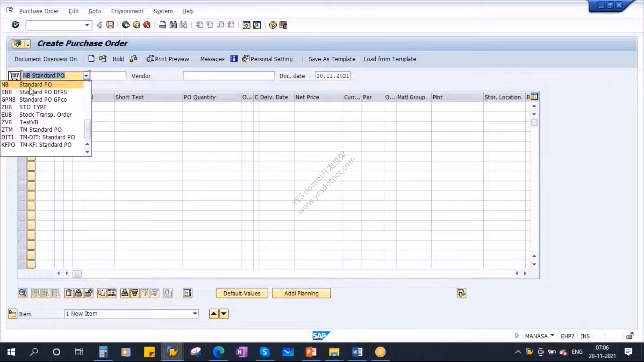Open Word from the taskbar
Screen dimensions: 644x362
click(x=357, y=352)
